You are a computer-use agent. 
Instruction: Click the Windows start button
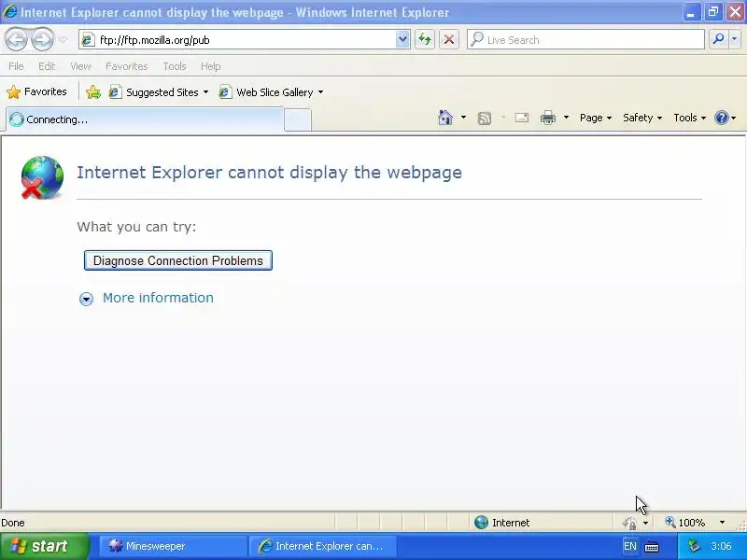tap(44, 546)
